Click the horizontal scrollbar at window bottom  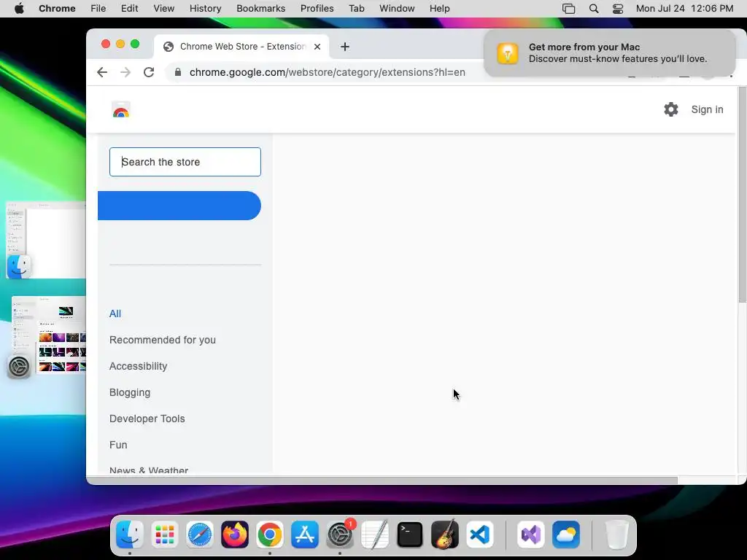(x=382, y=481)
